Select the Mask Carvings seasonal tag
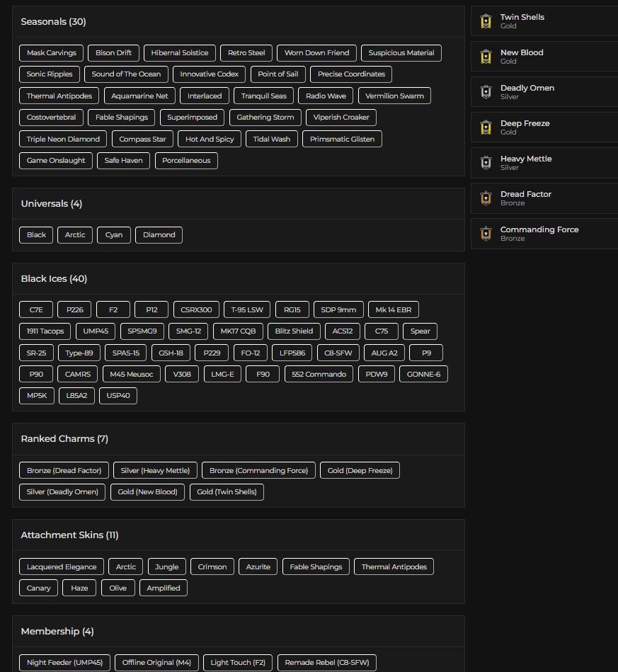Viewport: 618px width, 672px height. coord(52,52)
